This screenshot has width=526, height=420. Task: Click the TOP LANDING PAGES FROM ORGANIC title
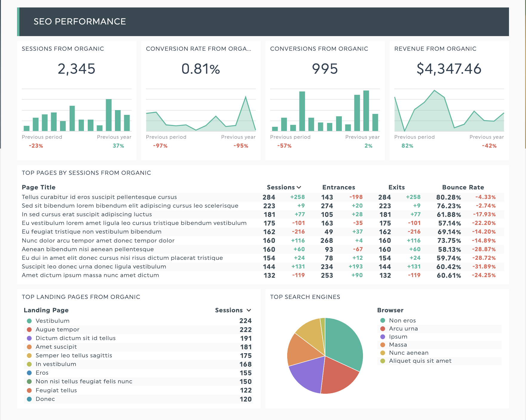(x=81, y=297)
